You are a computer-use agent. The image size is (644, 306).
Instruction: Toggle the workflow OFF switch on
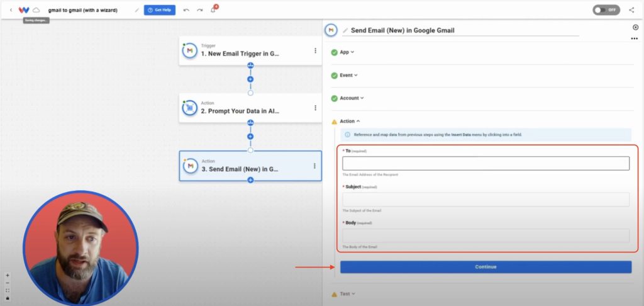pos(606,10)
